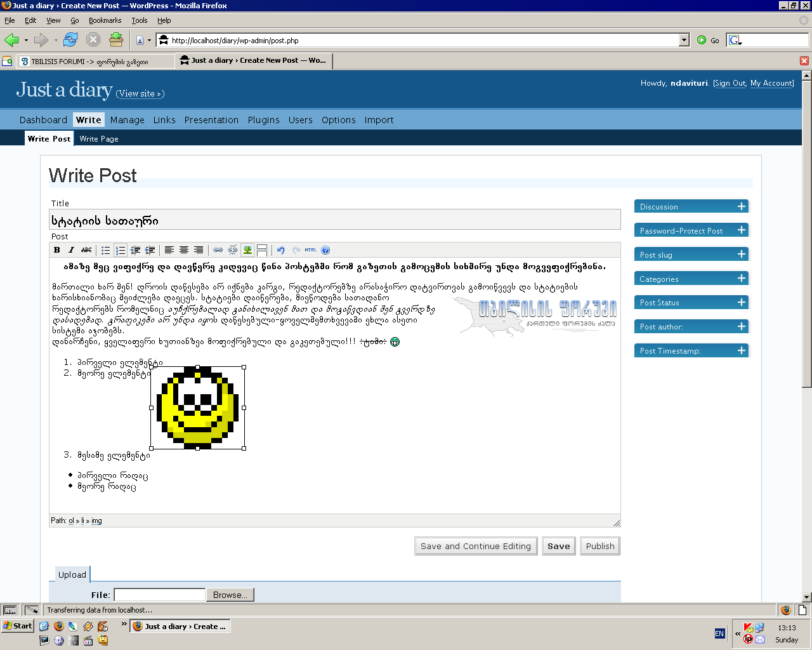
Task: Open the HTML source editor button
Action: click(x=311, y=250)
